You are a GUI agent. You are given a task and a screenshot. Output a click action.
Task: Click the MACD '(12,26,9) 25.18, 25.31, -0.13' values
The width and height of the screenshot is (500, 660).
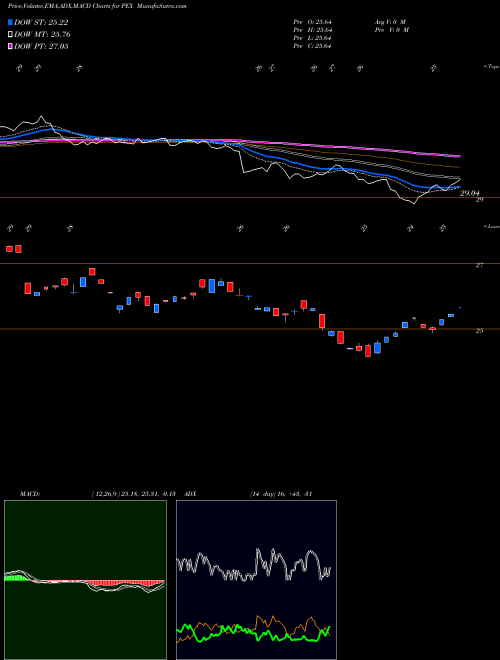(133, 494)
